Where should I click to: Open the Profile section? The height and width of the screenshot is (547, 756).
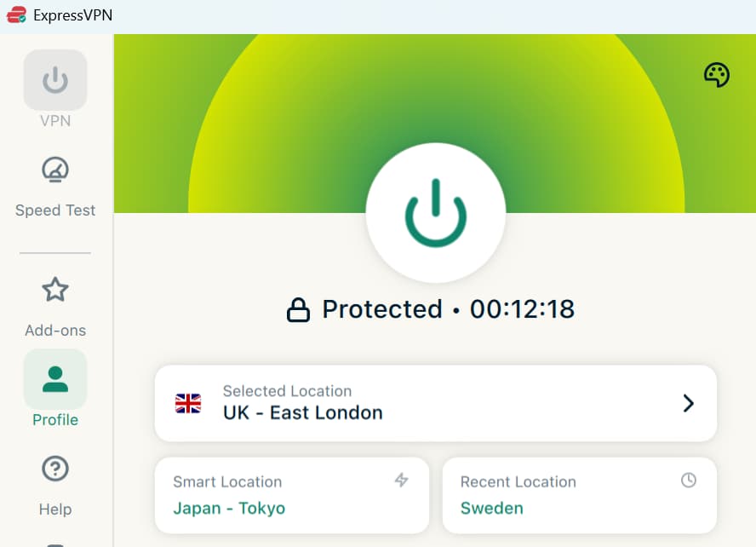[54, 392]
